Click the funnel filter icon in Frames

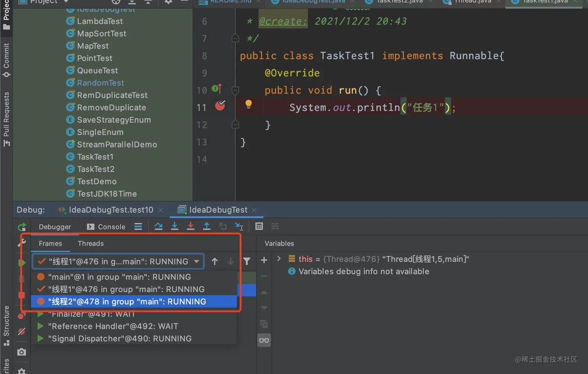247,261
